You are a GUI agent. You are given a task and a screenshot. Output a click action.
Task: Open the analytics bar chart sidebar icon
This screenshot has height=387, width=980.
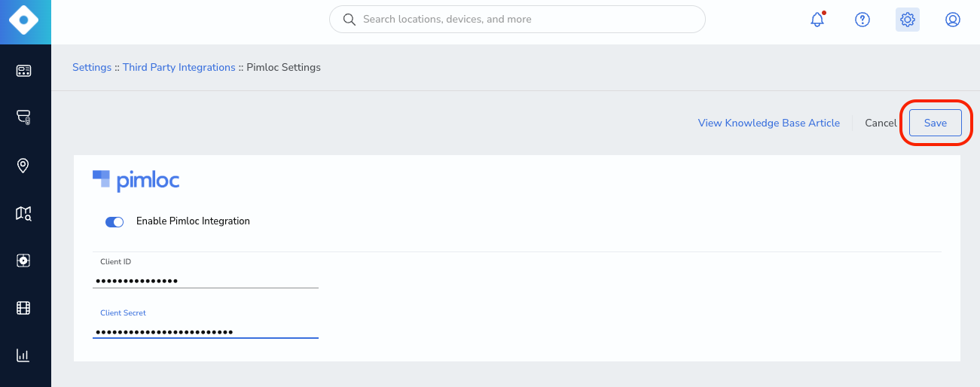coord(23,355)
